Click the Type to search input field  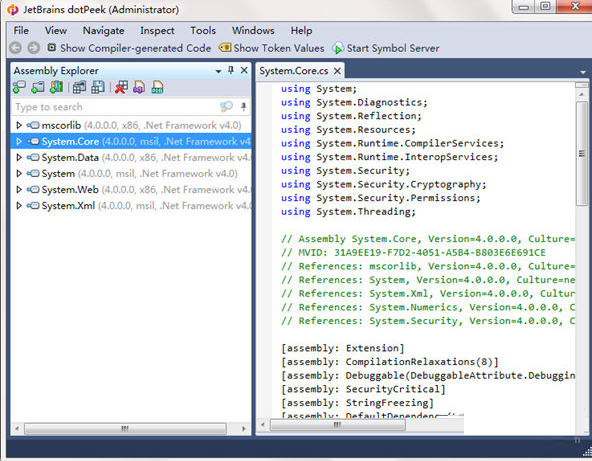(x=115, y=107)
